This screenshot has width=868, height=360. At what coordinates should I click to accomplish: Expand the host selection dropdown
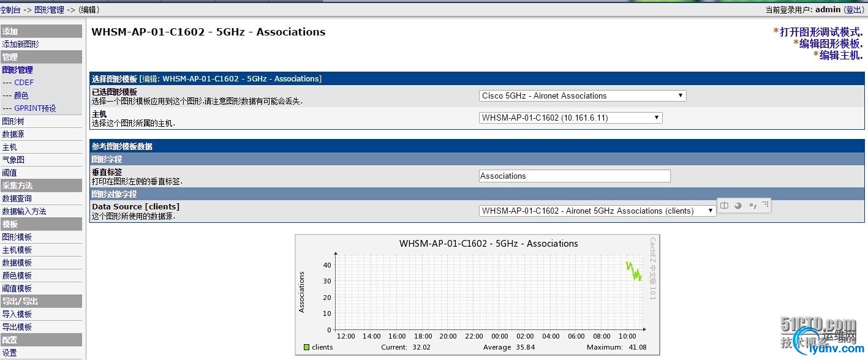[x=570, y=118]
